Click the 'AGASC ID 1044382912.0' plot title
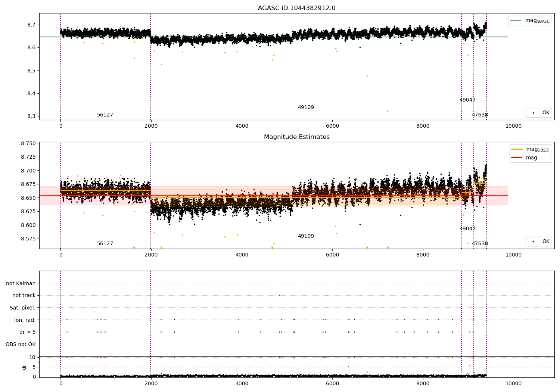 (297, 8)
